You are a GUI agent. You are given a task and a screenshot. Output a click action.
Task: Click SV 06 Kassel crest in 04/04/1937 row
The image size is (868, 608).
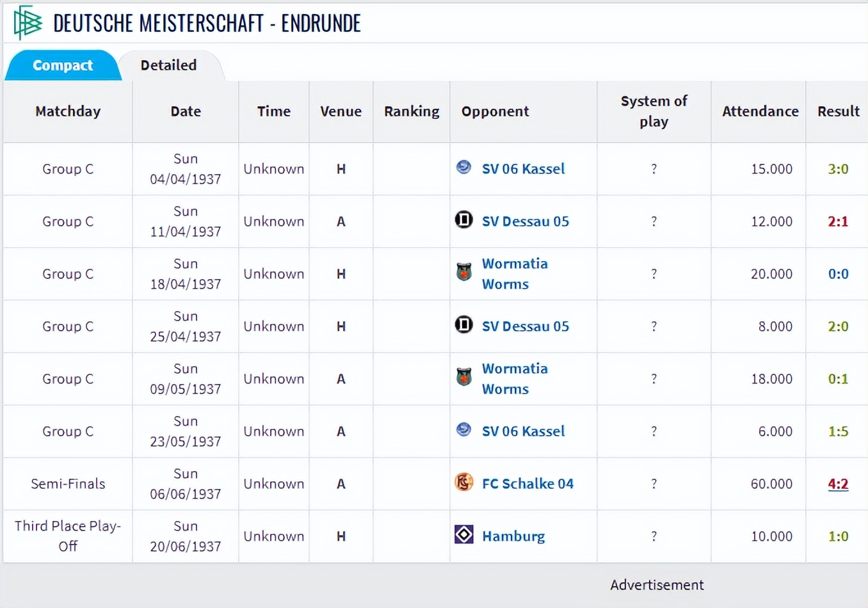coord(463,168)
